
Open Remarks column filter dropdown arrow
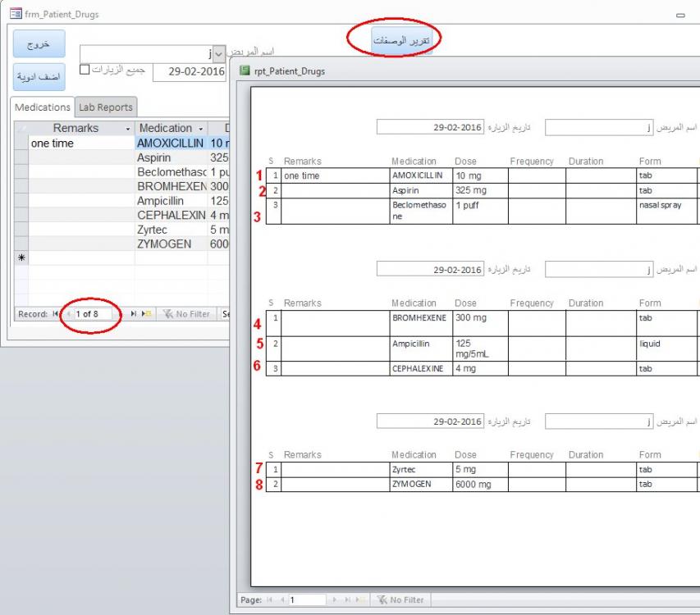coord(127,129)
